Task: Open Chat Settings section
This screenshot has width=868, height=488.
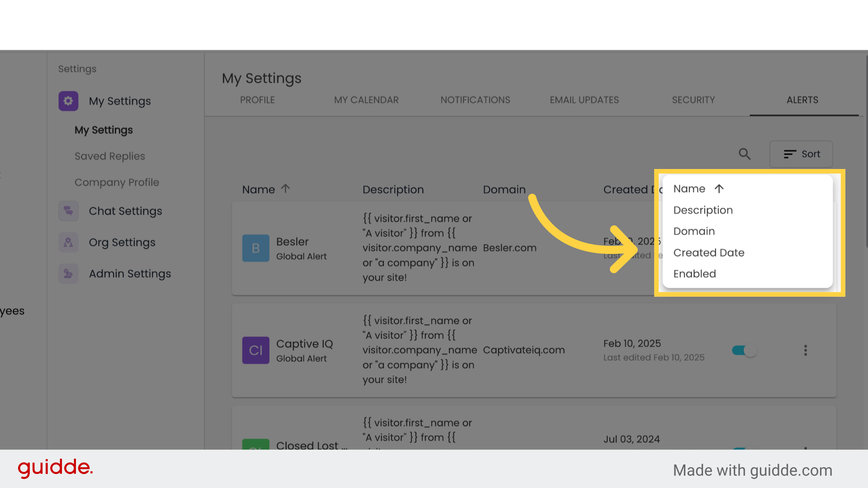Action: pos(125,211)
